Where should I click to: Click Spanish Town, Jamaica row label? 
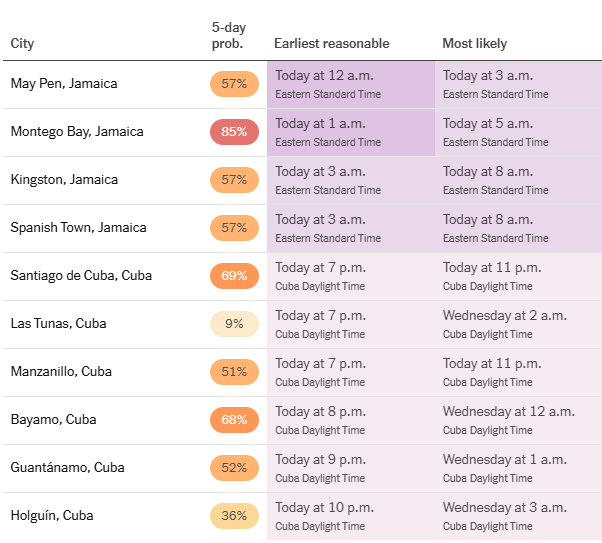[x=78, y=228]
